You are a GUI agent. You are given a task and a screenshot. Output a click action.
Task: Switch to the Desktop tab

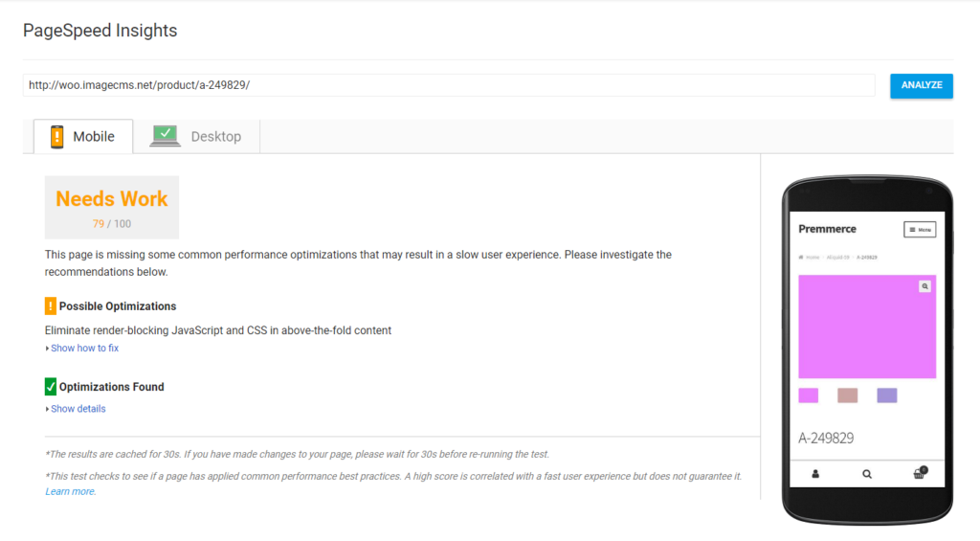(x=196, y=136)
